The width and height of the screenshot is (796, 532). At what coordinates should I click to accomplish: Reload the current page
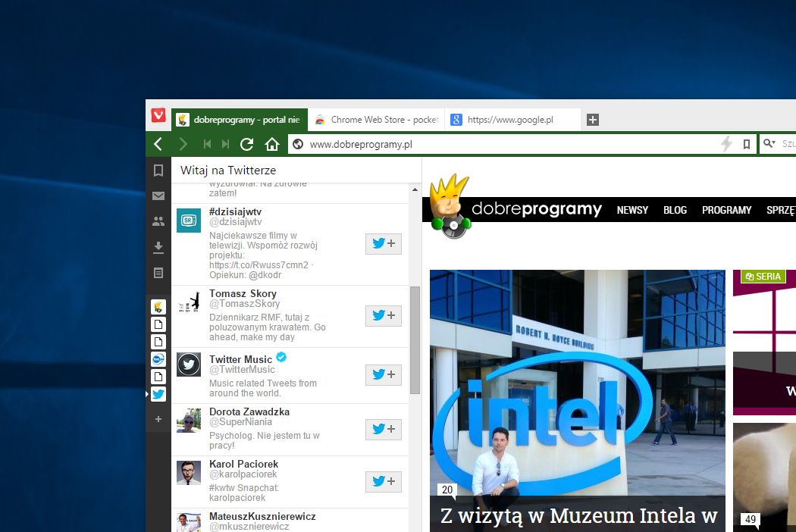pos(246,144)
